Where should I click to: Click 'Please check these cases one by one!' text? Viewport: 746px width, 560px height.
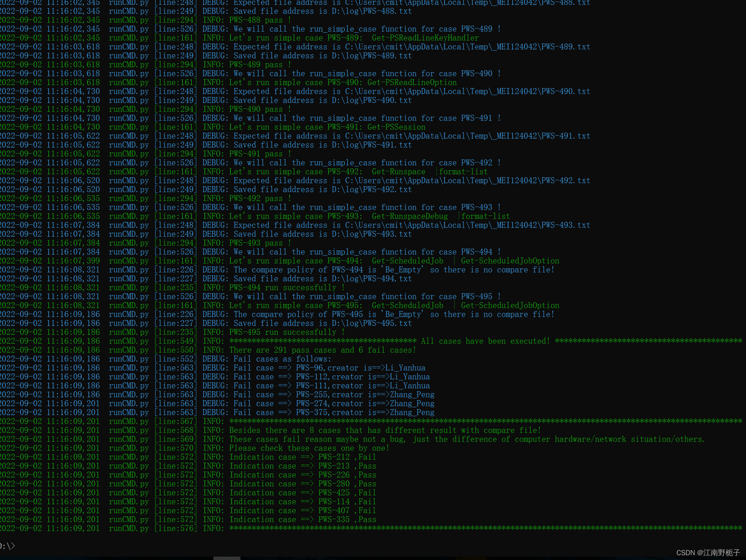pos(309,448)
